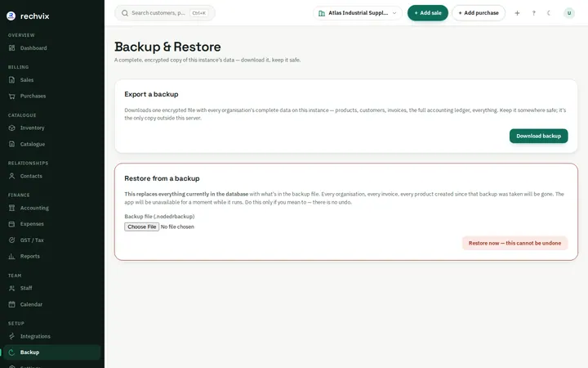Open Expenses under Finance
The height and width of the screenshot is (368, 588).
point(52,224)
